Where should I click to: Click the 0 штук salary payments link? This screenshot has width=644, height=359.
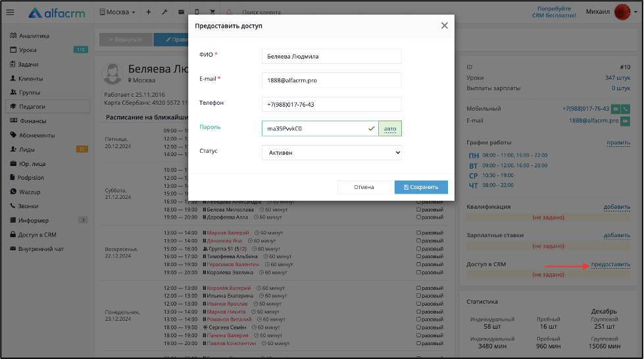[621, 88]
